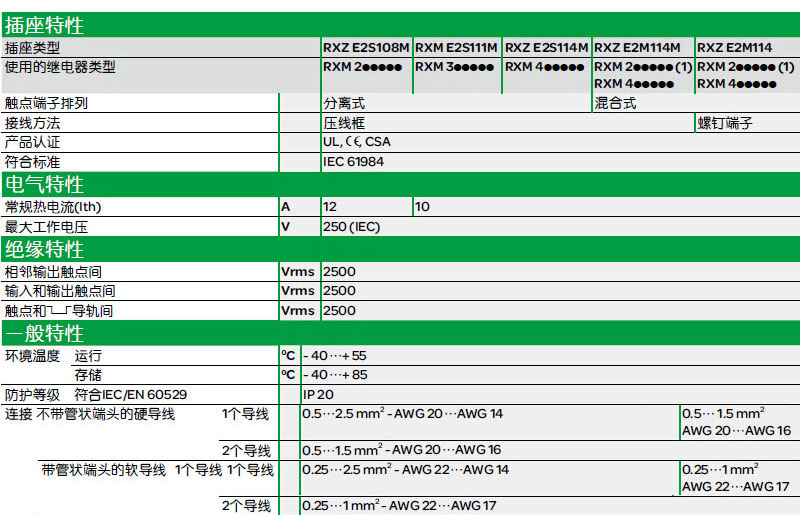800x515 pixels.
Task: Select the 输入和输出触点间 row label
Action: (x=60, y=291)
